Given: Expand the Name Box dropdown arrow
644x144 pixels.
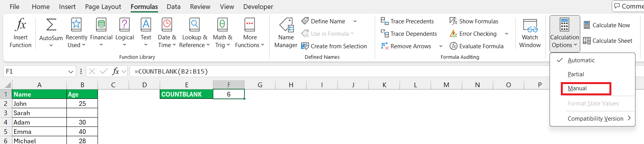Looking at the screenshot, I should pos(71,72).
